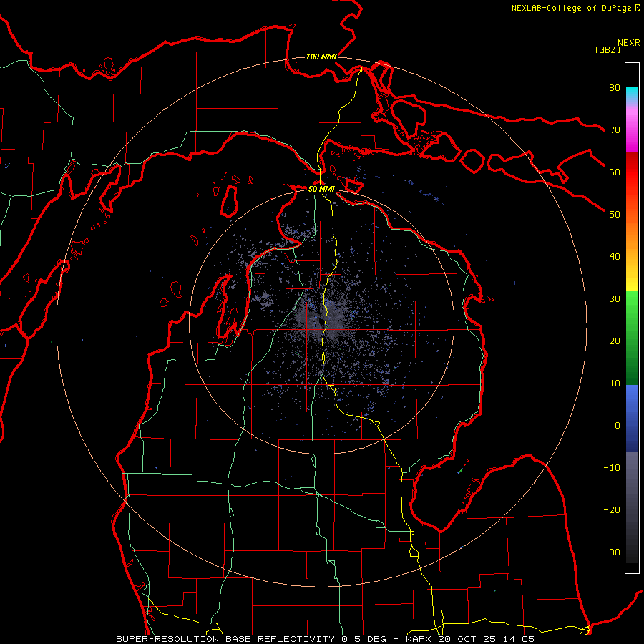Click the radar center clutter at KAPX site

click(x=321, y=321)
